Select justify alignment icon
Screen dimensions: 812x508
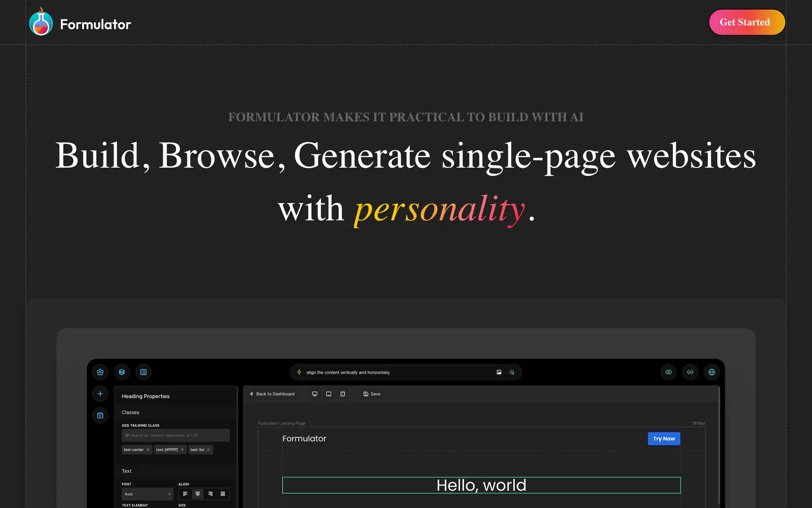point(223,494)
